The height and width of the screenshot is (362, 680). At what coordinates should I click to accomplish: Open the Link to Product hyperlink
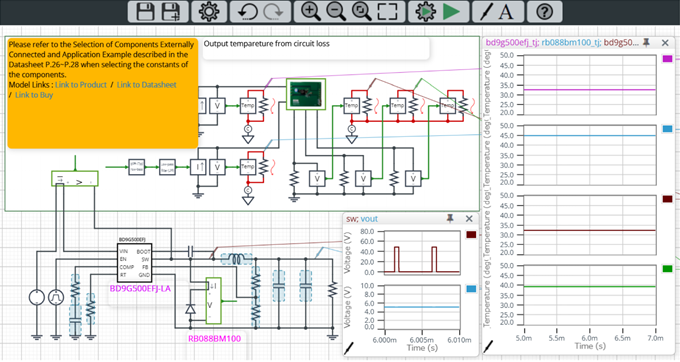pos(81,85)
